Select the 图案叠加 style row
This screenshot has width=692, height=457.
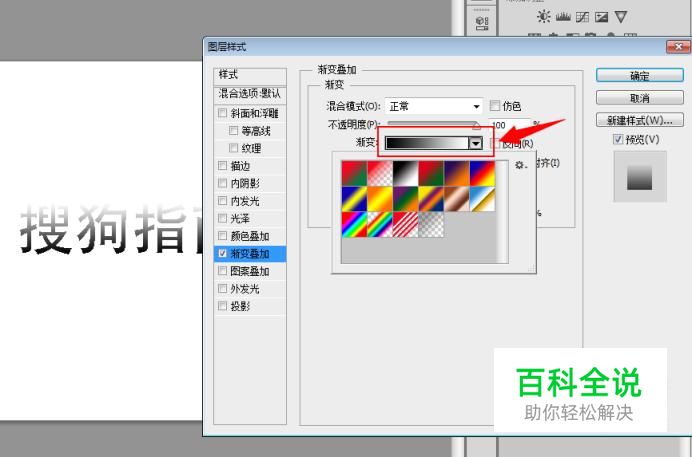[x=250, y=271]
